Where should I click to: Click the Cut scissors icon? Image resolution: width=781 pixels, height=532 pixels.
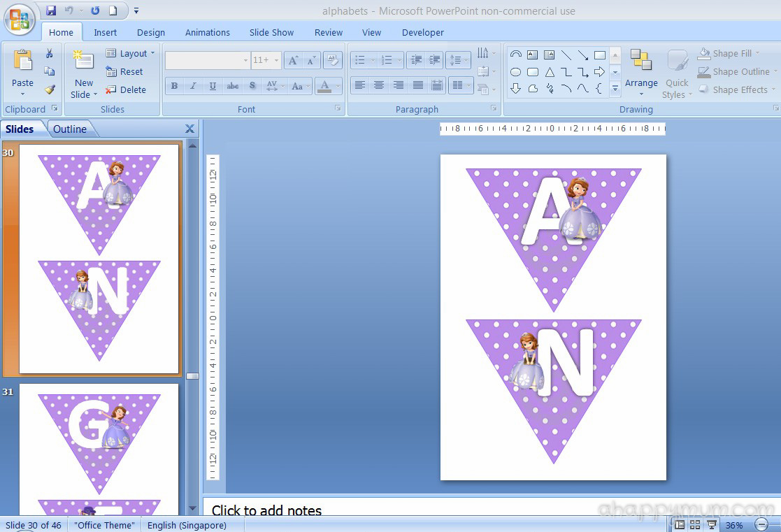[50, 53]
